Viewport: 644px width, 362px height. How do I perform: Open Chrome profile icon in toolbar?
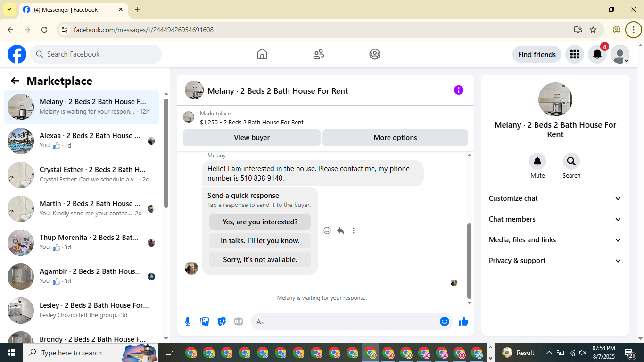(616, 30)
